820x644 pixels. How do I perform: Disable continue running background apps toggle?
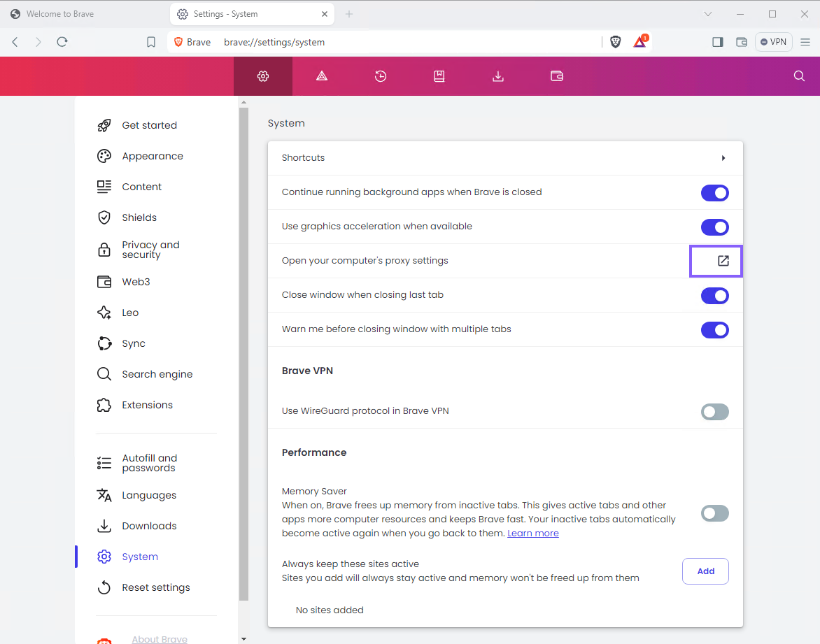click(714, 192)
